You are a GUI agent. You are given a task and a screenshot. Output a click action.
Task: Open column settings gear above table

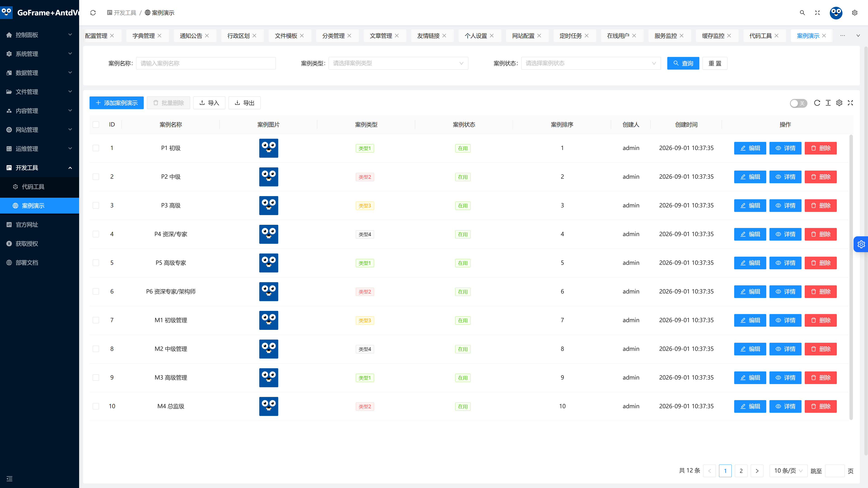coord(839,103)
